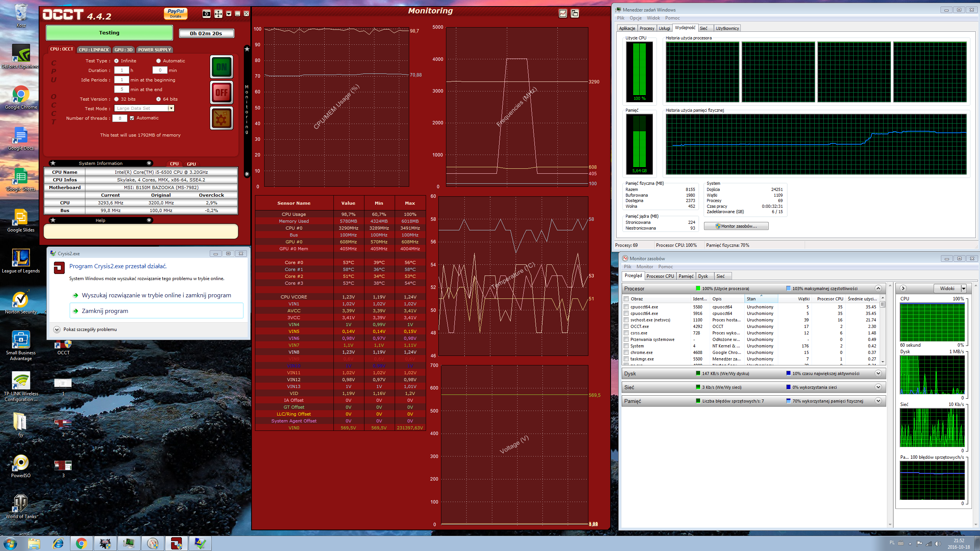This screenshot has height=551, width=980.
Task: Click the green ON start-test button in OCCT
Action: 221,67
